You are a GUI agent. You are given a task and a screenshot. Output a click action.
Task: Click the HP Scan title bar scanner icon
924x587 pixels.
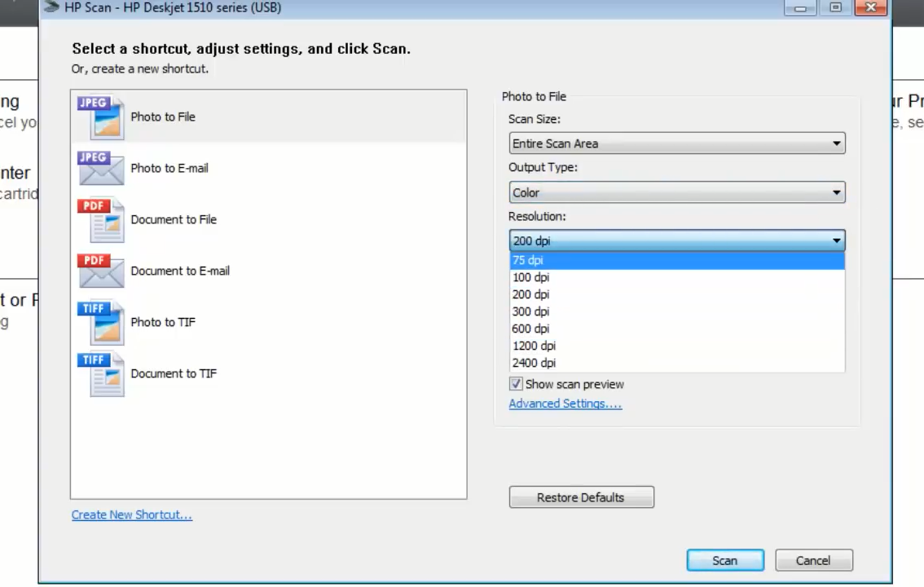point(52,7)
